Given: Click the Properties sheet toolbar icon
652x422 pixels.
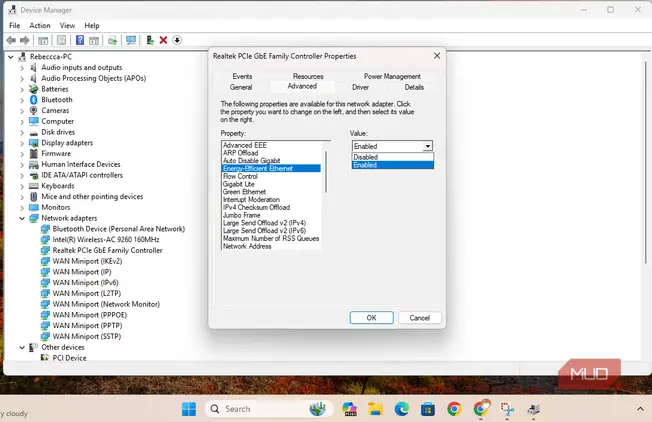Looking at the screenshot, I should point(62,40).
